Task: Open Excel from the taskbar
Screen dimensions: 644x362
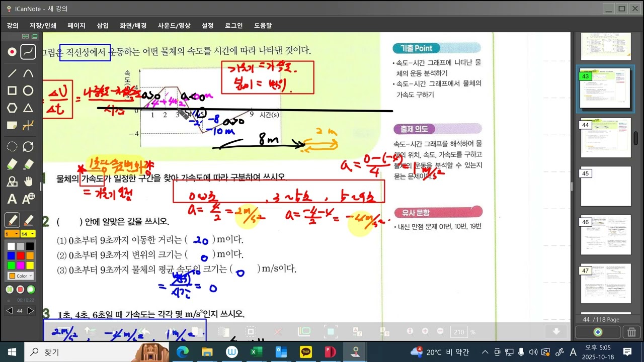Action: [257, 351]
